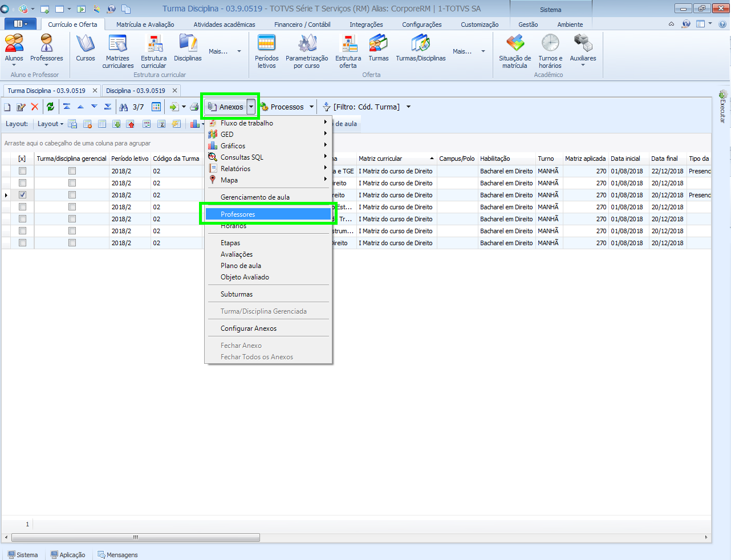The height and width of the screenshot is (560, 731).
Task: Expand the Anexos dropdown arrow
Action: 251,107
